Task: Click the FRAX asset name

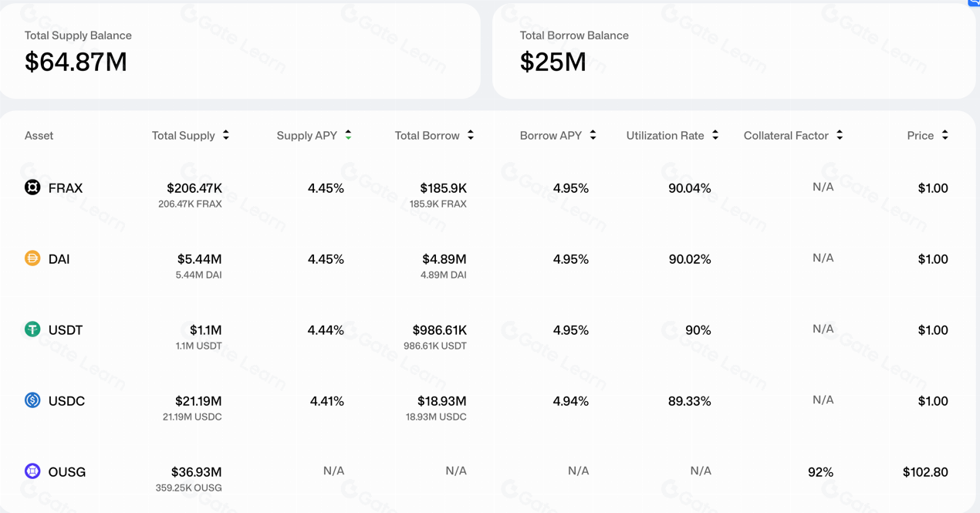Action: [65, 188]
